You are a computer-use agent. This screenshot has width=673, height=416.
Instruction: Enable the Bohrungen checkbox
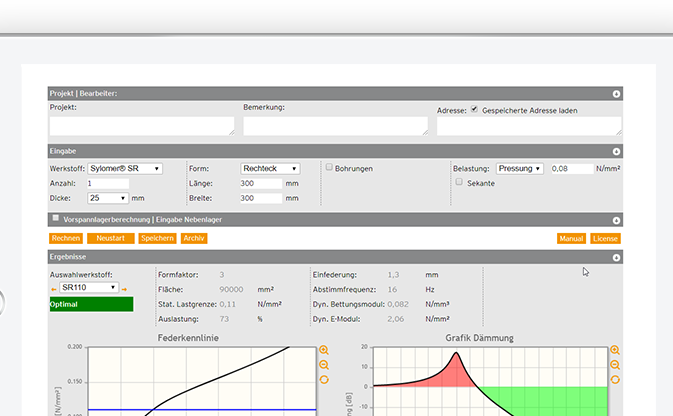click(x=329, y=167)
